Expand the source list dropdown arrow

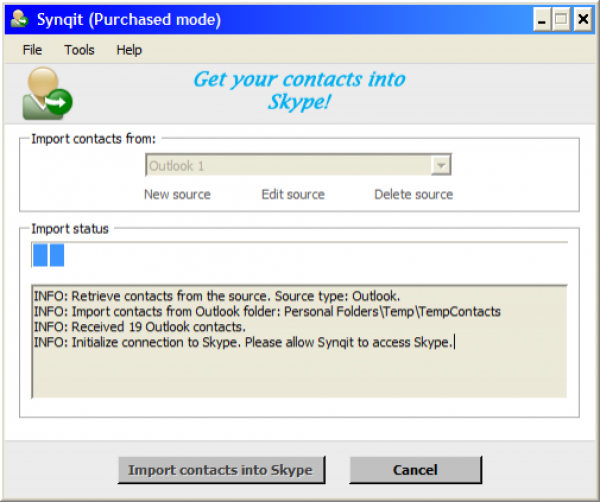point(441,166)
